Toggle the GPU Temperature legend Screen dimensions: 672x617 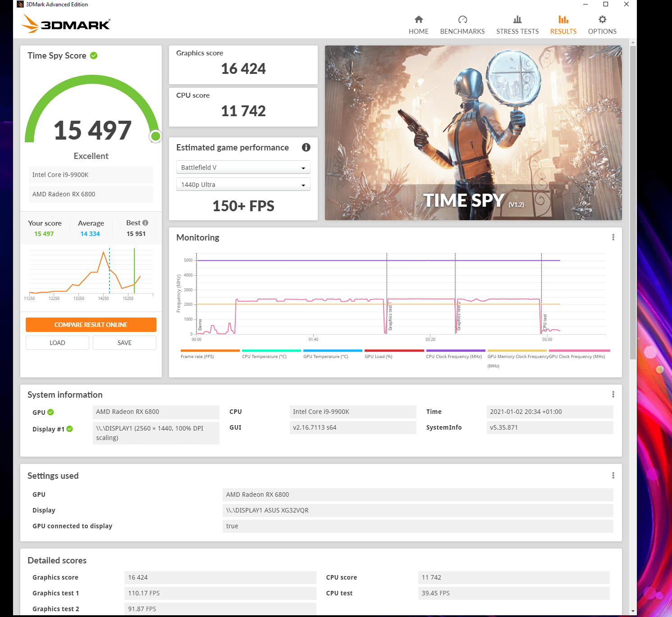(332, 354)
